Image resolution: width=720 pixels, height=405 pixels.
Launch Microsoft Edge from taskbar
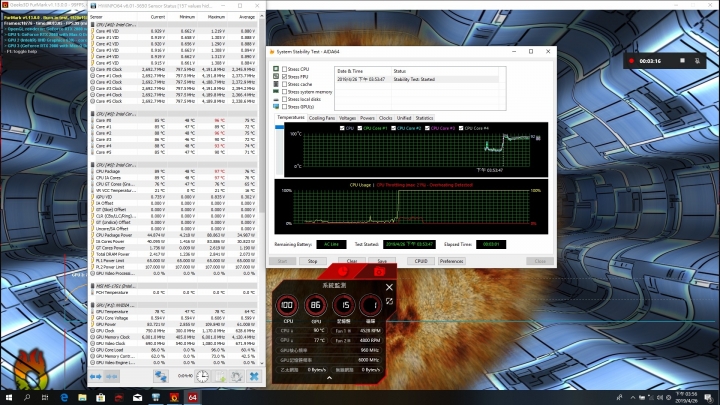[x=64, y=398]
